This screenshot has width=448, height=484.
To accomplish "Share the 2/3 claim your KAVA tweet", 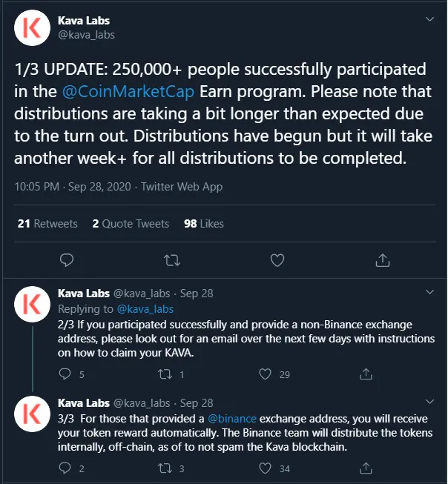I will click(x=366, y=374).
